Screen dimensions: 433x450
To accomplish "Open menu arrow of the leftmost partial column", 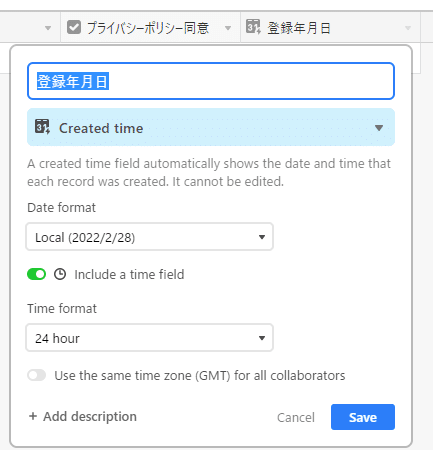I will click(x=48, y=28).
